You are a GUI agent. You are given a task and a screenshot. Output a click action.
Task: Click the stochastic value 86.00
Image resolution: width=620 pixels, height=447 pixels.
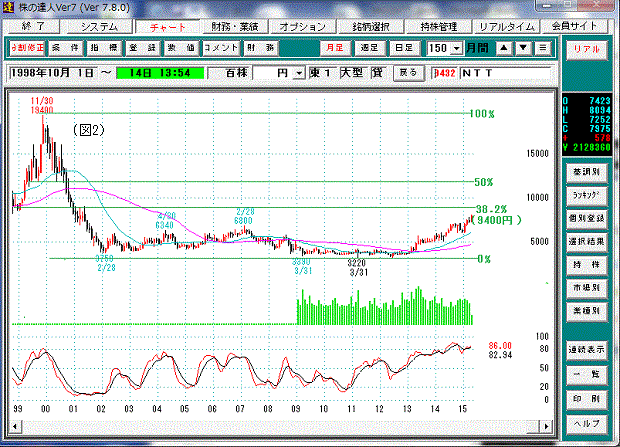500,346
